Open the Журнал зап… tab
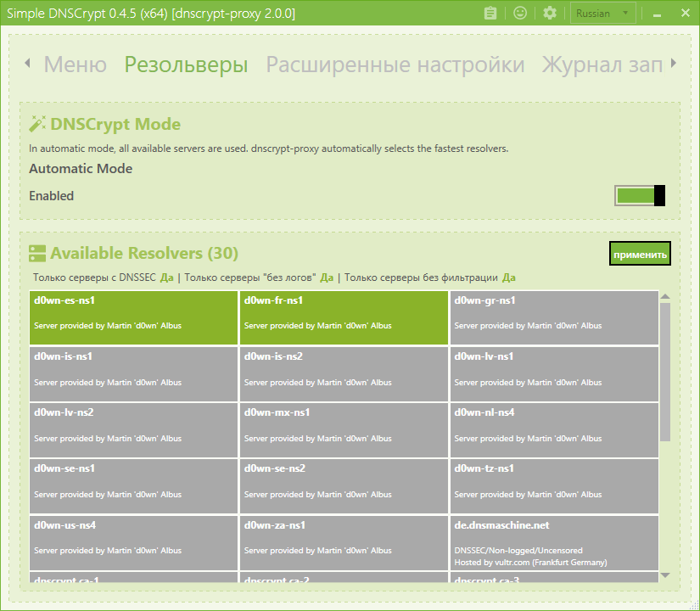 pos(602,64)
